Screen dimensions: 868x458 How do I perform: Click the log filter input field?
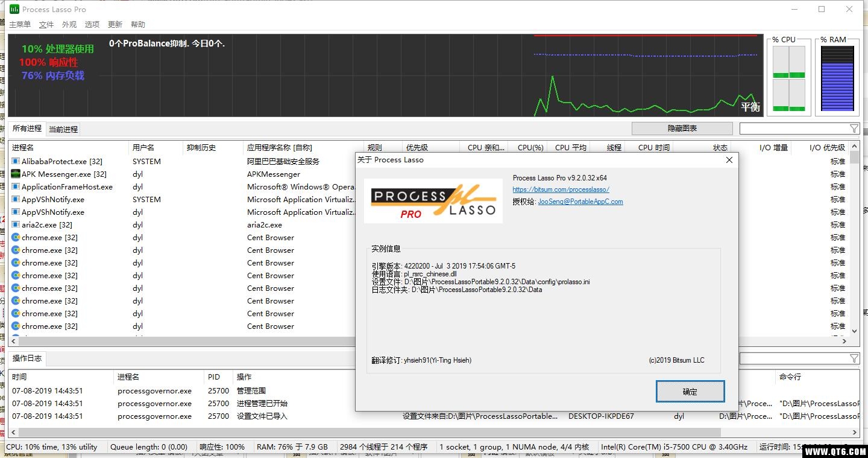(x=794, y=358)
